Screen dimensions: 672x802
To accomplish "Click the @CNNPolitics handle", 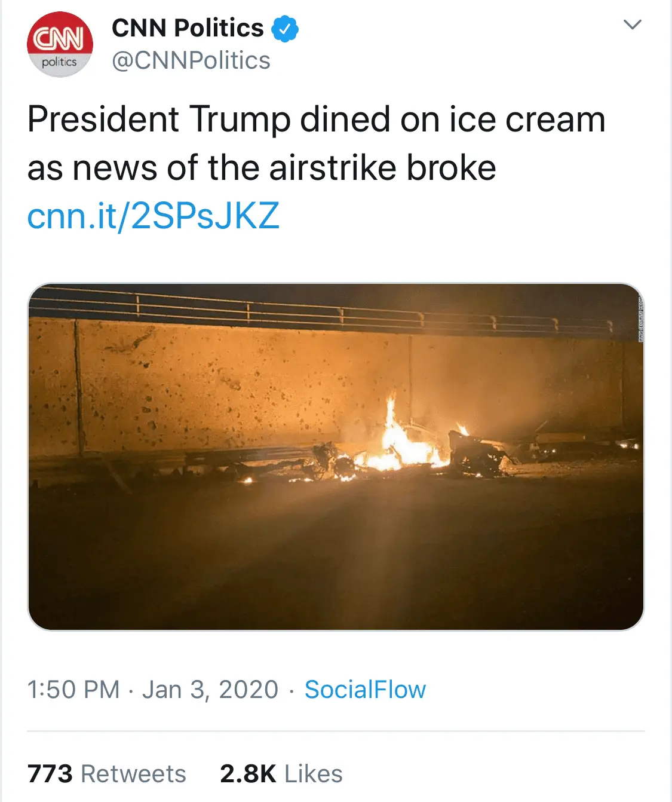I will 191,60.
